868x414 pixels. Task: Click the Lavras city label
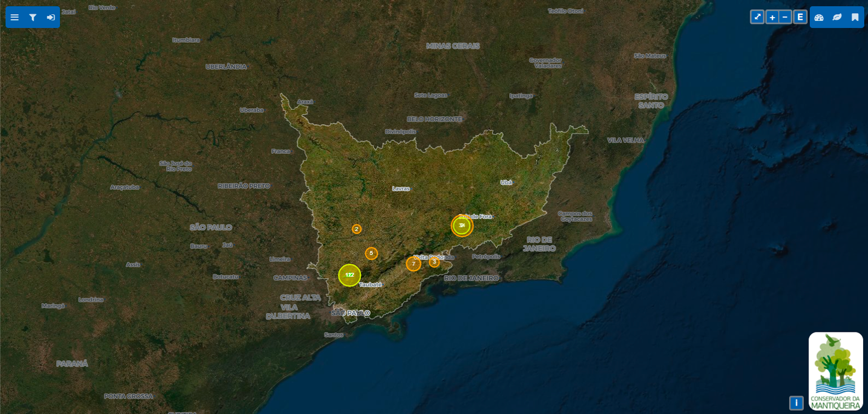tap(401, 188)
